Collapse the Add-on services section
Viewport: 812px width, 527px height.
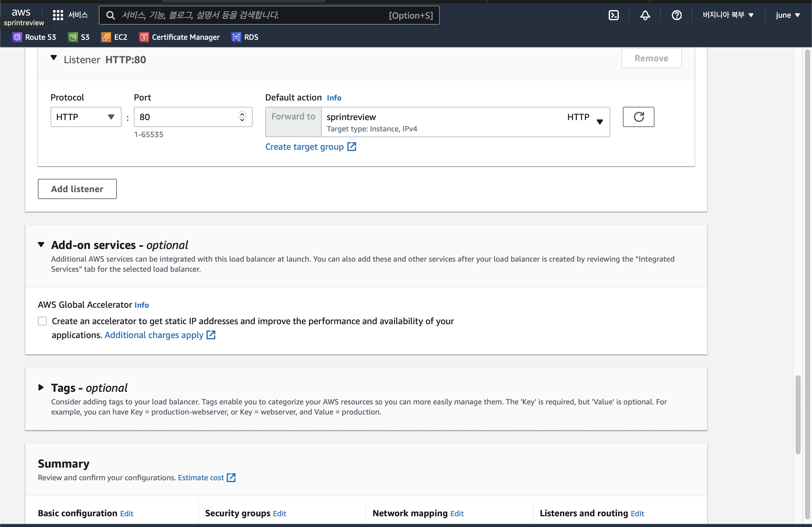click(x=41, y=245)
